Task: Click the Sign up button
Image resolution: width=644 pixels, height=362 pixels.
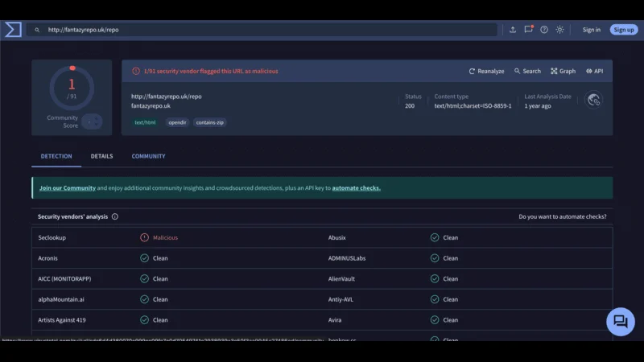Action: pos(624,30)
